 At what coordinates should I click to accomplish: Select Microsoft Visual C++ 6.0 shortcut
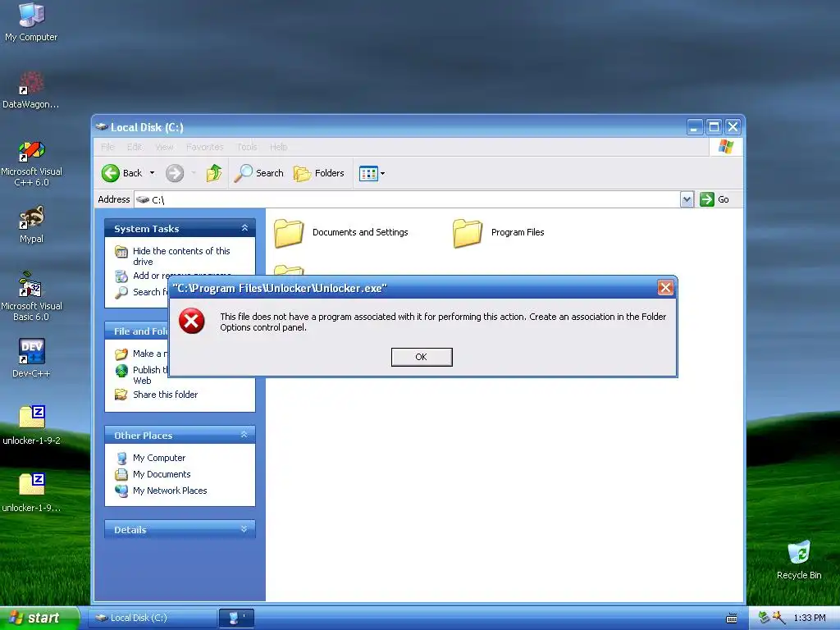click(31, 163)
